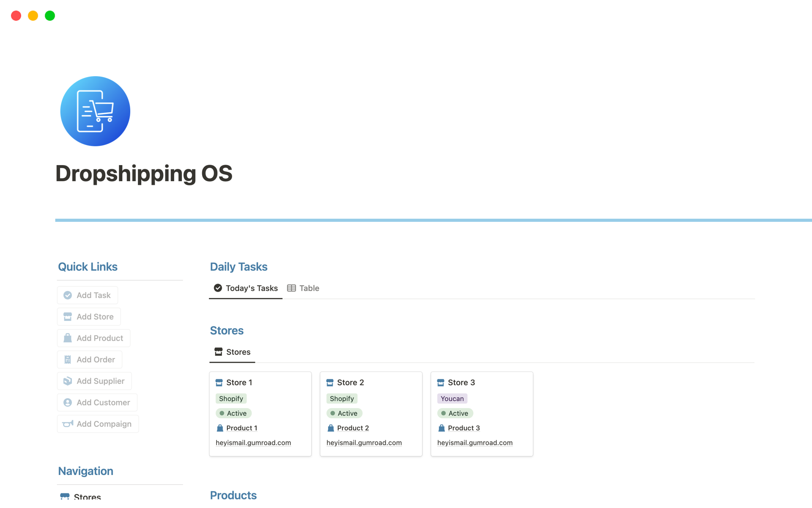Click the storefront icon on Add Store

(68, 317)
